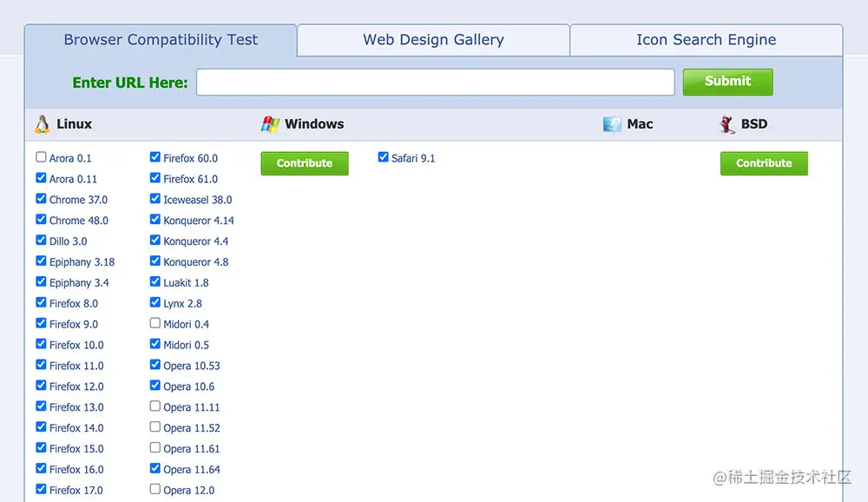
Task: Uncheck Konqueror 4.4
Action: 155,240
